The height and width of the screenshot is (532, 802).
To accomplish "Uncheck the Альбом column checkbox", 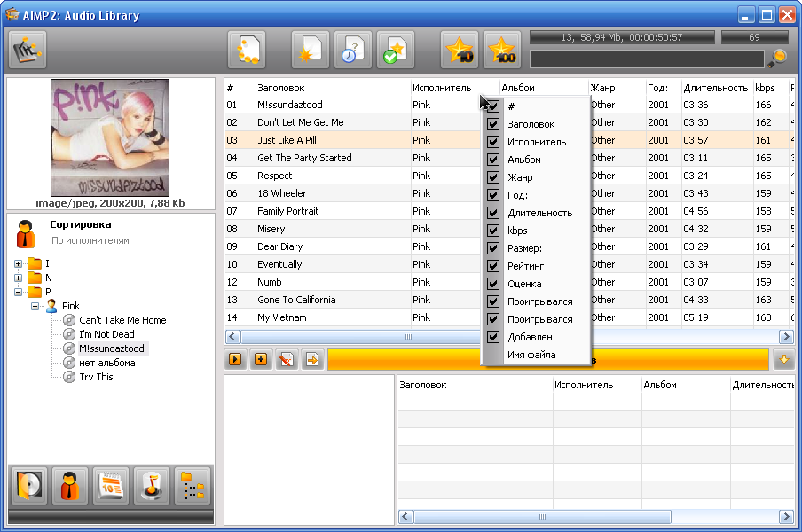I will tap(493, 160).
